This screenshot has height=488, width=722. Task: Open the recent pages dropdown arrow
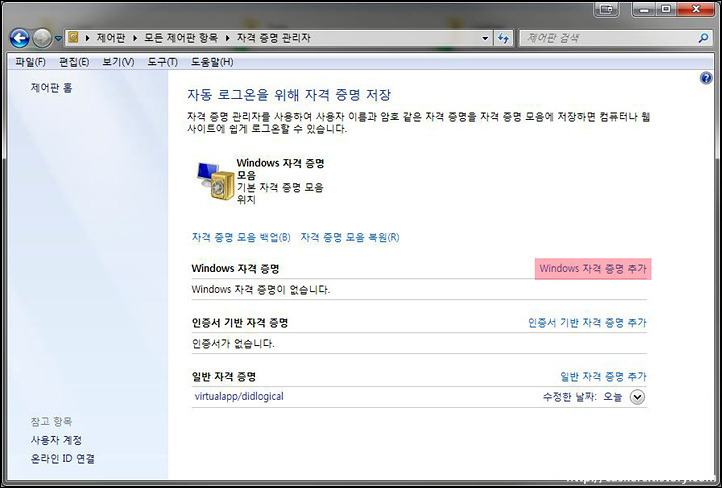[58, 39]
